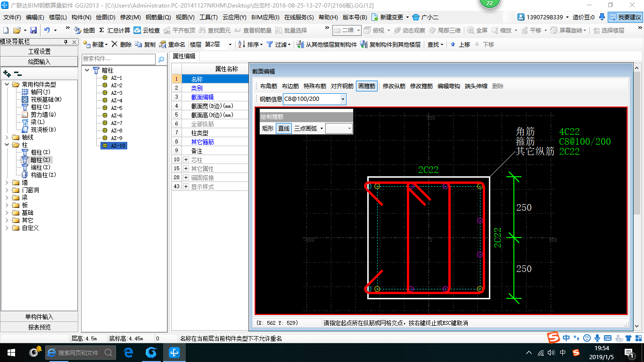The height and width of the screenshot is (362, 644).
Task: Click the 编辑弯钩 button
Action: click(449, 86)
